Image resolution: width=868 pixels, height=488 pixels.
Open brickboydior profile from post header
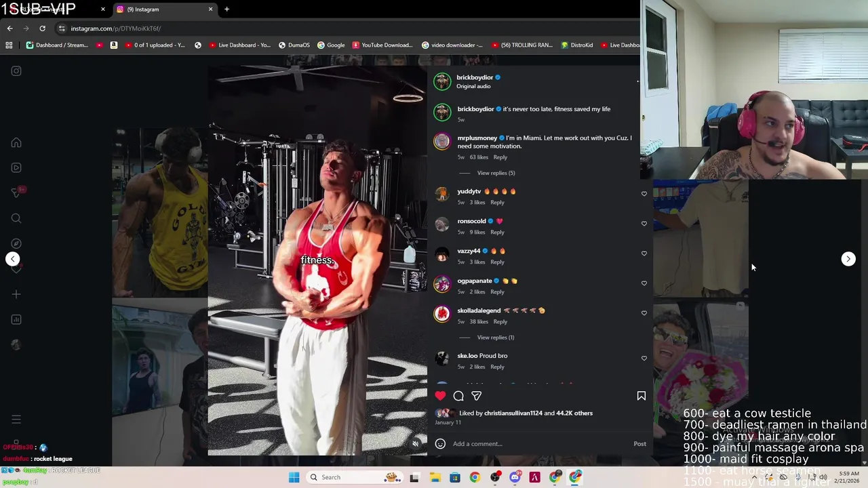click(475, 77)
